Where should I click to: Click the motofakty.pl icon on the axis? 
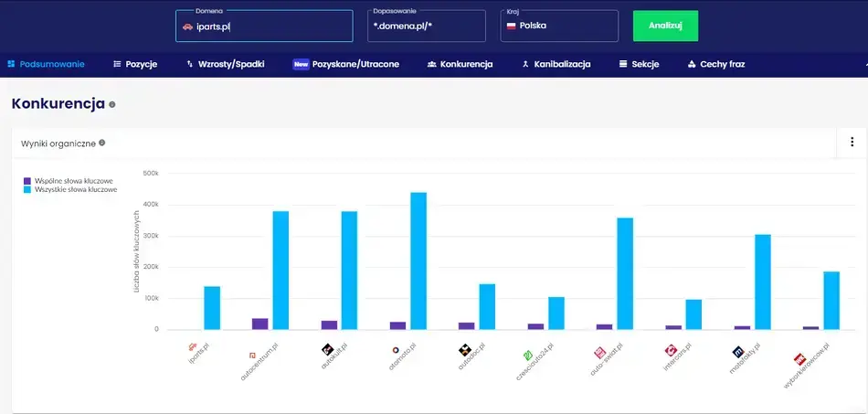738,351
